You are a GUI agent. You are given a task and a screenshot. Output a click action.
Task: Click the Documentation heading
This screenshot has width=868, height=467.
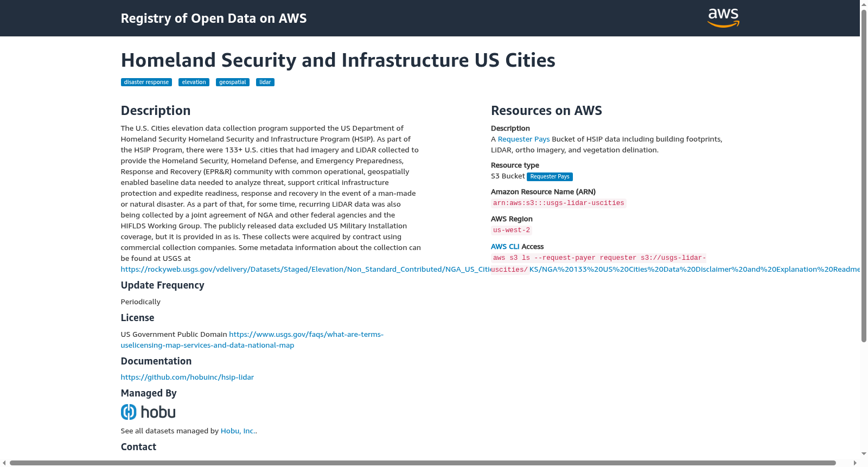point(156,361)
